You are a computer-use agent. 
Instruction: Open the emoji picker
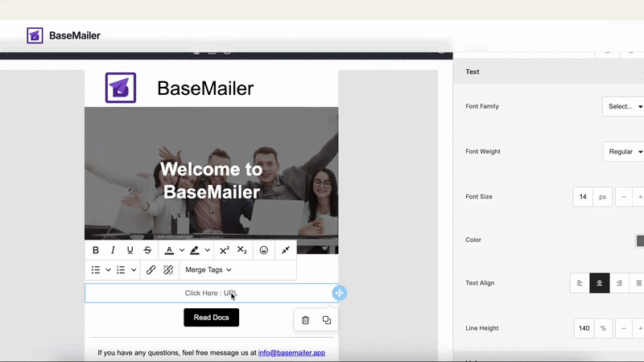pyautogui.click(x=264, y=250)
